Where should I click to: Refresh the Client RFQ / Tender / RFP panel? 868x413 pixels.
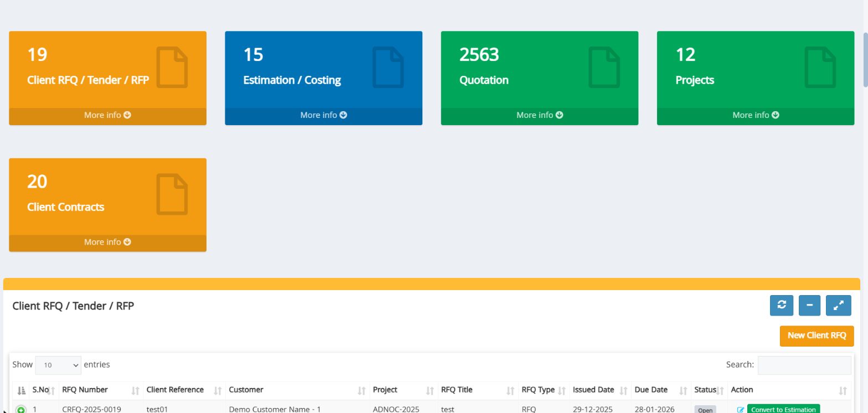782,305
